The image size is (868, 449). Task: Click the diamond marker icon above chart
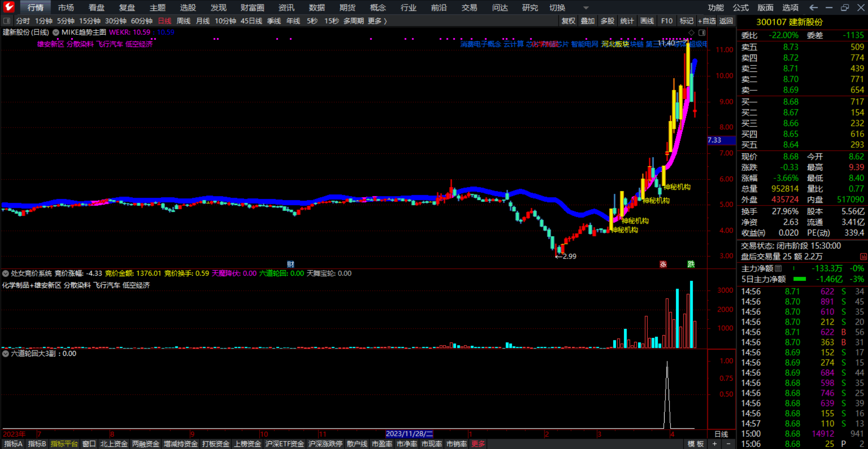click(691, 33)
